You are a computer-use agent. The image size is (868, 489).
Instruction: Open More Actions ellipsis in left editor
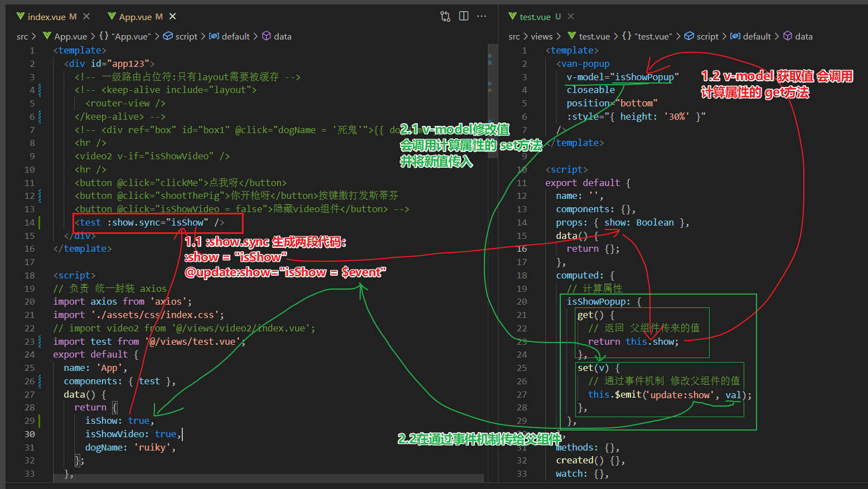coord(482,16)
